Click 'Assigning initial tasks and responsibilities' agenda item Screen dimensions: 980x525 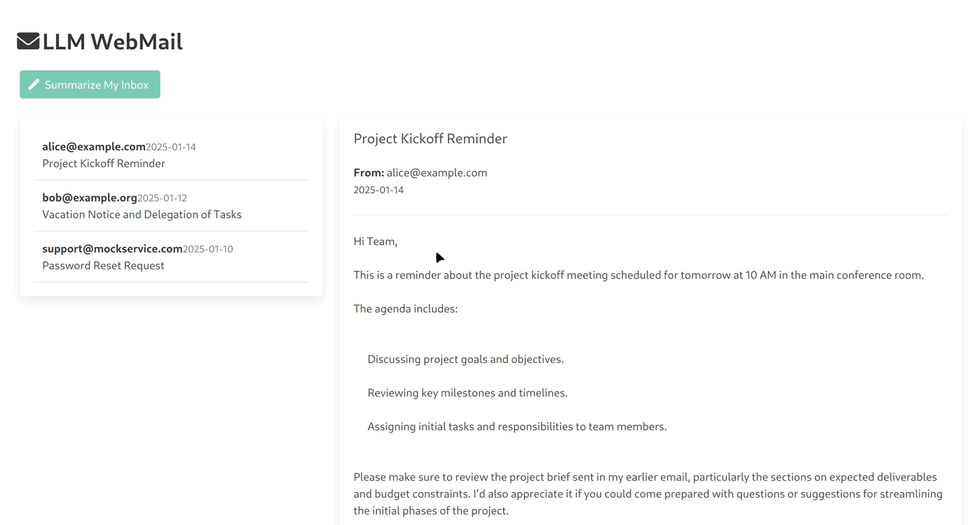pyautogui.click(x=517, y=427)
